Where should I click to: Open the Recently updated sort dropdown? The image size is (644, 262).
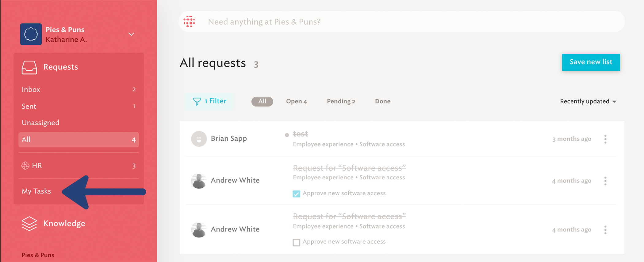point(588,101)
